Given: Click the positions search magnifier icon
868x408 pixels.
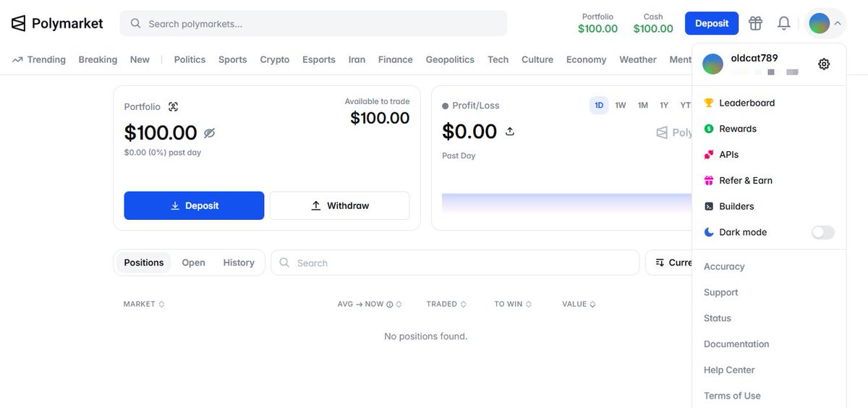Looking at the screenshot, I should tap(284, 263).
